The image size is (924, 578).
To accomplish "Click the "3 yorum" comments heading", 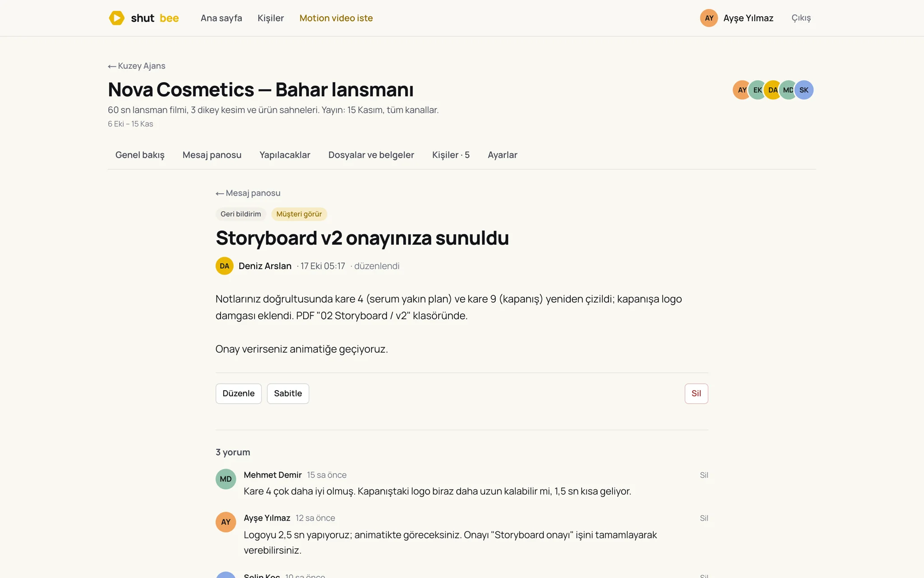I will (233, 452).
